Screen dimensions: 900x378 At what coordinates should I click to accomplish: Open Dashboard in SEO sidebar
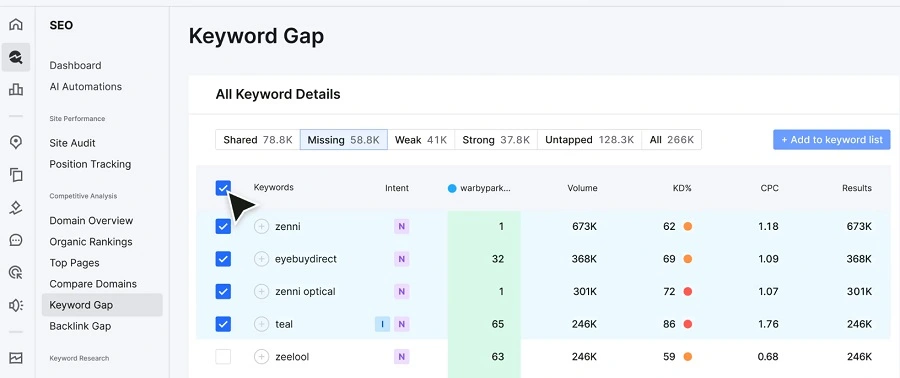(x=75, y=65)
